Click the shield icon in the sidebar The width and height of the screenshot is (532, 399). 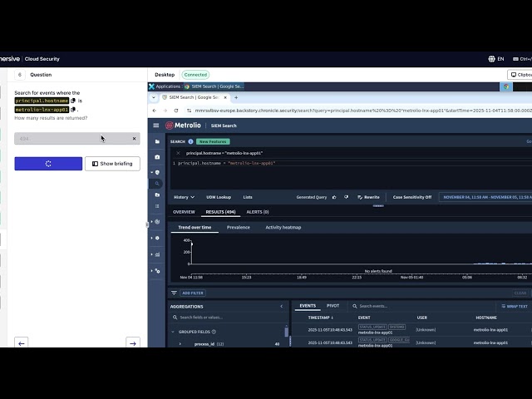click(x=157, y=172)
